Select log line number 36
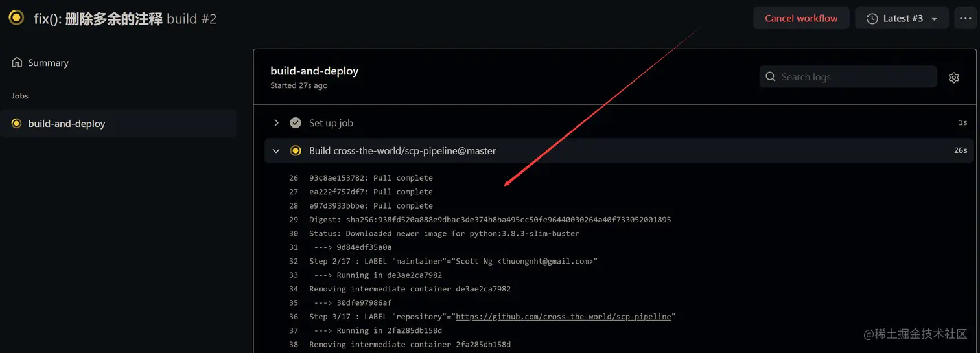 click(294, 317)
